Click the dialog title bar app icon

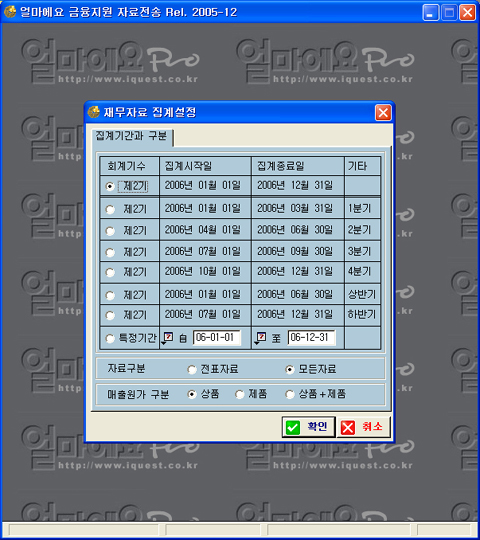[94, 112]
